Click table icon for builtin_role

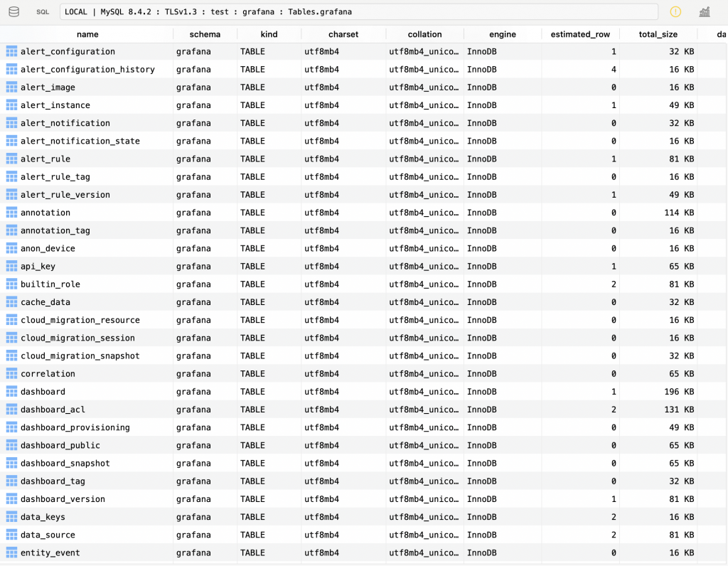coord(11,284)
